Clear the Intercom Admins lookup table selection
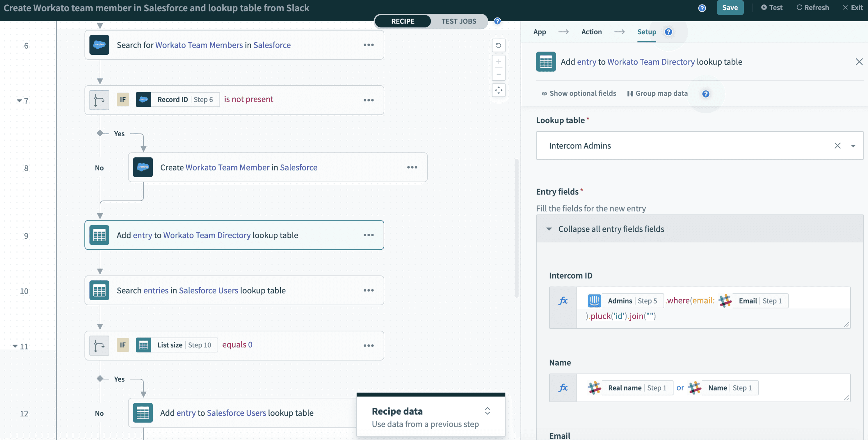The width and height of the screenshot is (868, 440). coord(837,146)
